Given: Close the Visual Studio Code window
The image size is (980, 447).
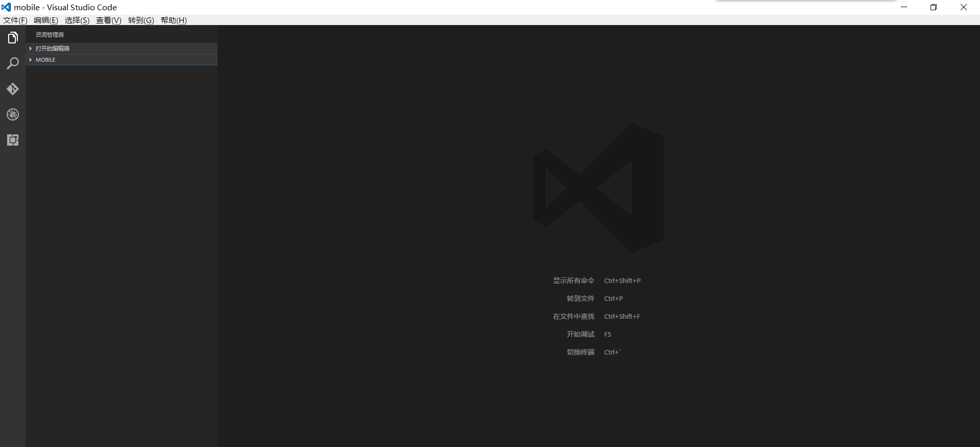Looking at the screenshot, I should pyautogui.click(x=964, y=7).
